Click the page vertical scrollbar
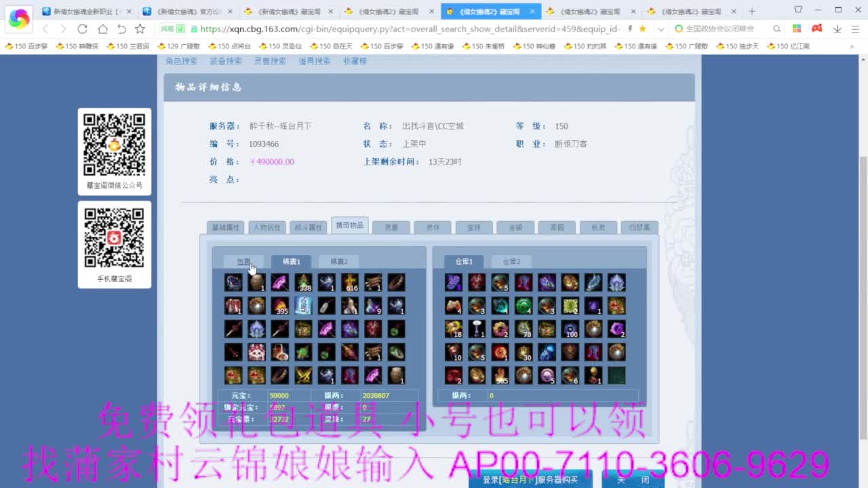This screenshot has width=868, height=488. 863,298
